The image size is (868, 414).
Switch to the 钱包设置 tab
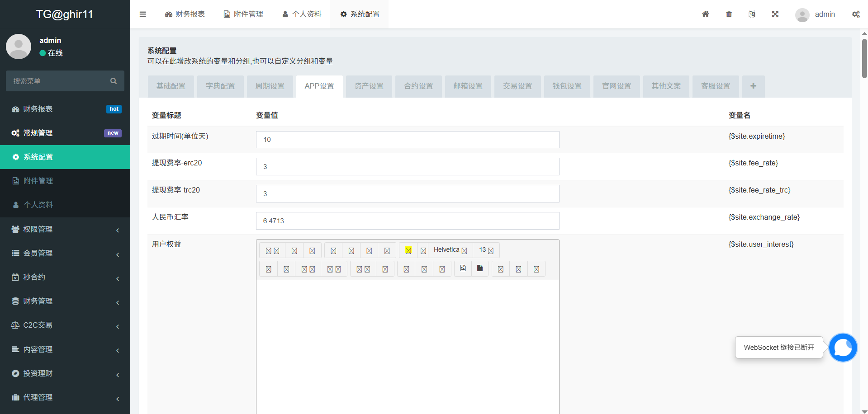click(567, 86)
